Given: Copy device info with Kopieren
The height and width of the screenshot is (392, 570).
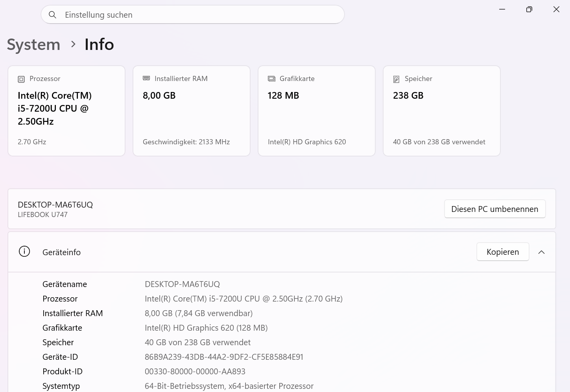Looking at the screenshot, I should click(503, 252).
